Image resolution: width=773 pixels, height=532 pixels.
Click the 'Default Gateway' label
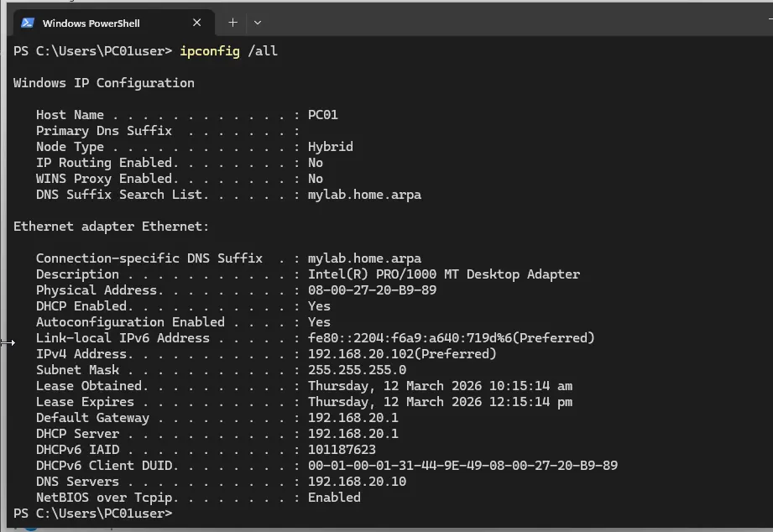tap(92, 418)
